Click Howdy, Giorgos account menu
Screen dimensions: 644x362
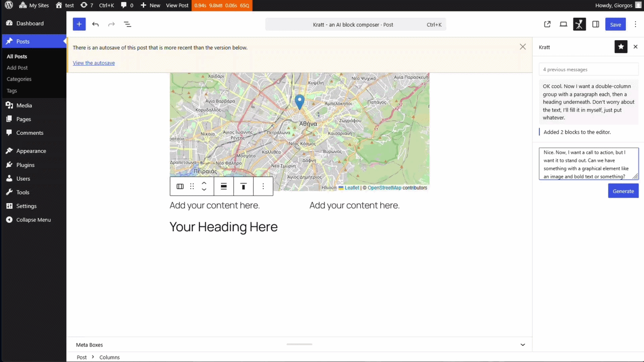[618, 5]
